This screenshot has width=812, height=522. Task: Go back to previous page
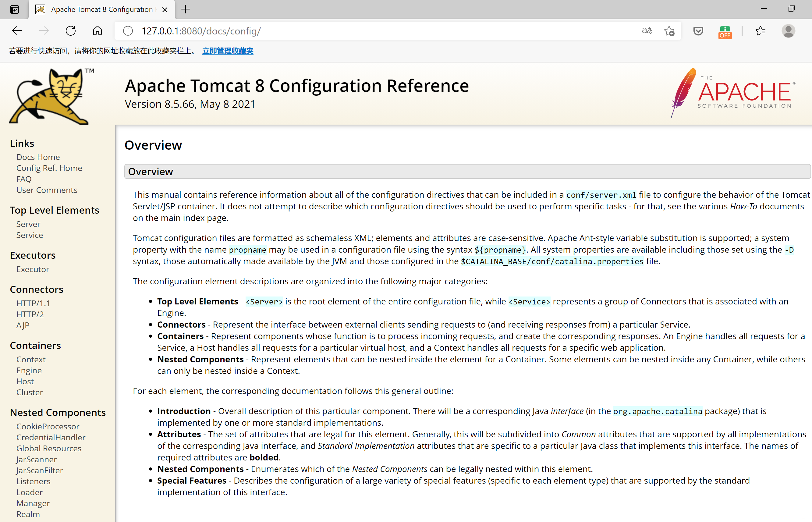tap(17, 31)
